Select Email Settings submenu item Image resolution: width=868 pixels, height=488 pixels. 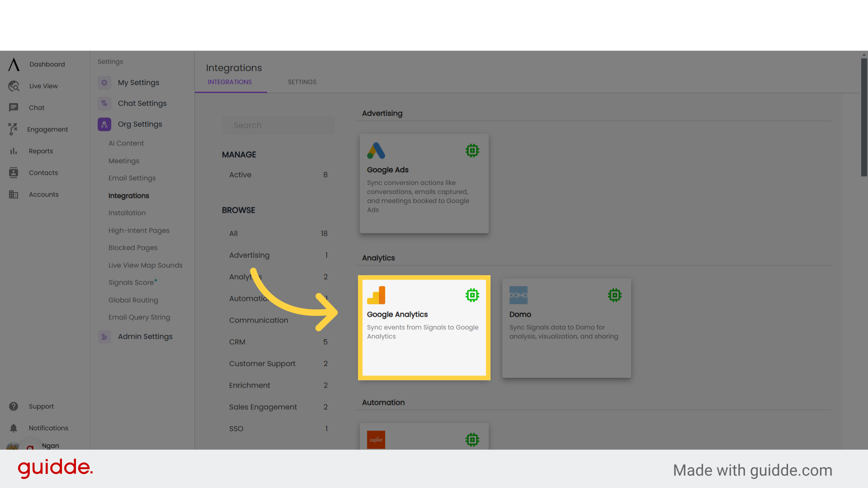click(132, 178)
